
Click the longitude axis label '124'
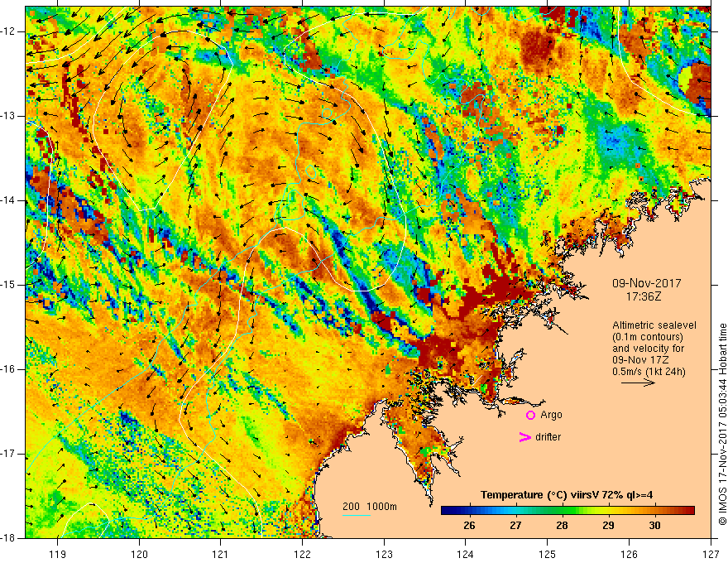tap(466, 554)
